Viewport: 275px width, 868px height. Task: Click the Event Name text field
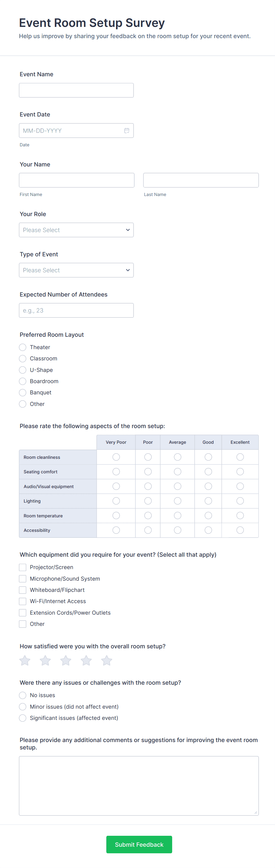tap(77, 90)
